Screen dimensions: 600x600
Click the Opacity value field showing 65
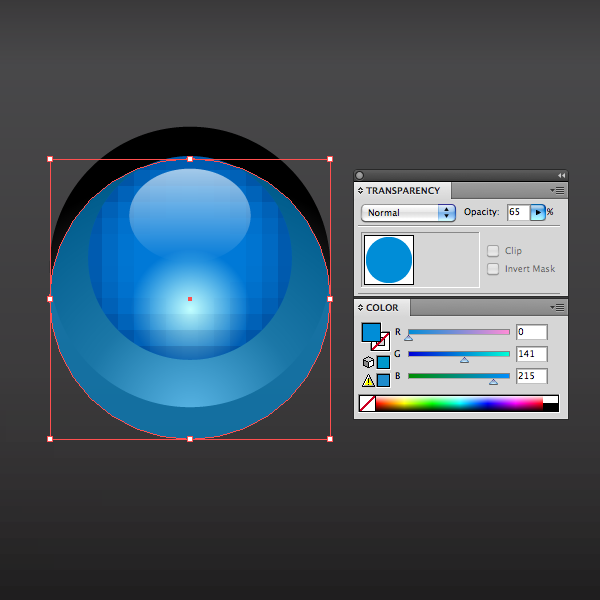pyautogui.click(x=518, y=212)
